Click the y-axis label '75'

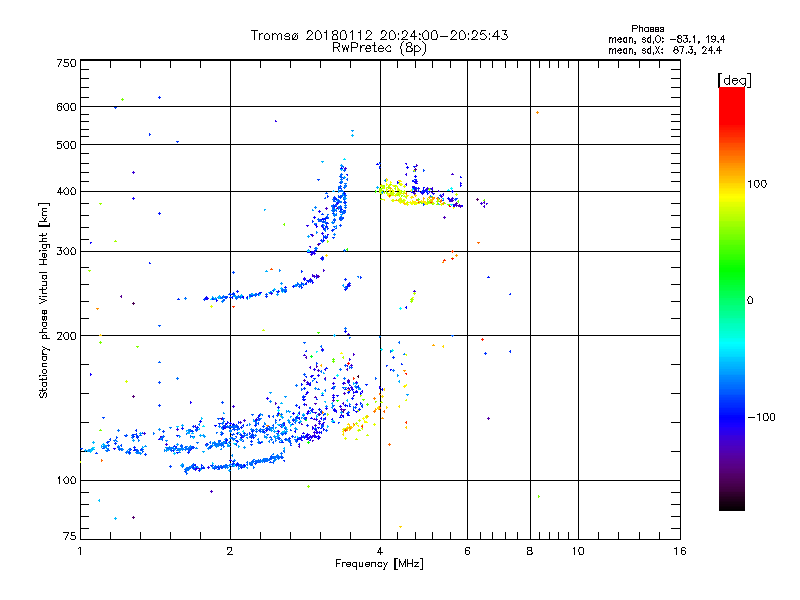pyautogui.click(x=70, y=536)
